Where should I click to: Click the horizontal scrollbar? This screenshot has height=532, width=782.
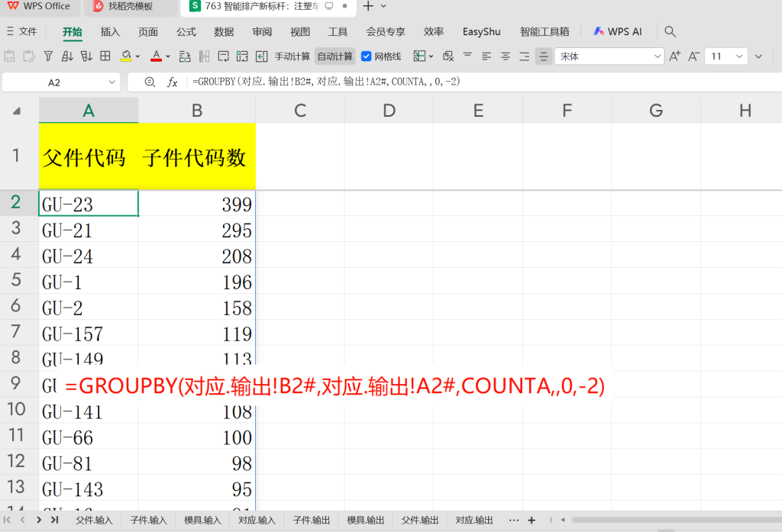677,520
